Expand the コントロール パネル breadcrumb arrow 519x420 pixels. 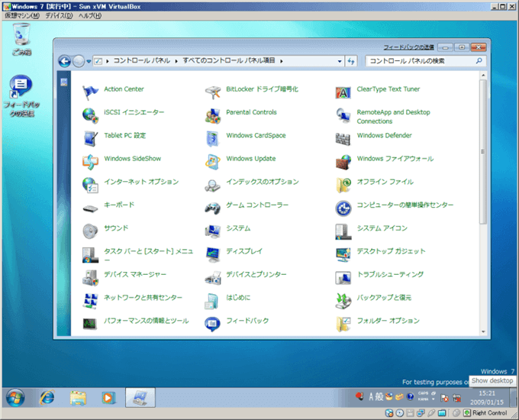click(177, 61)
